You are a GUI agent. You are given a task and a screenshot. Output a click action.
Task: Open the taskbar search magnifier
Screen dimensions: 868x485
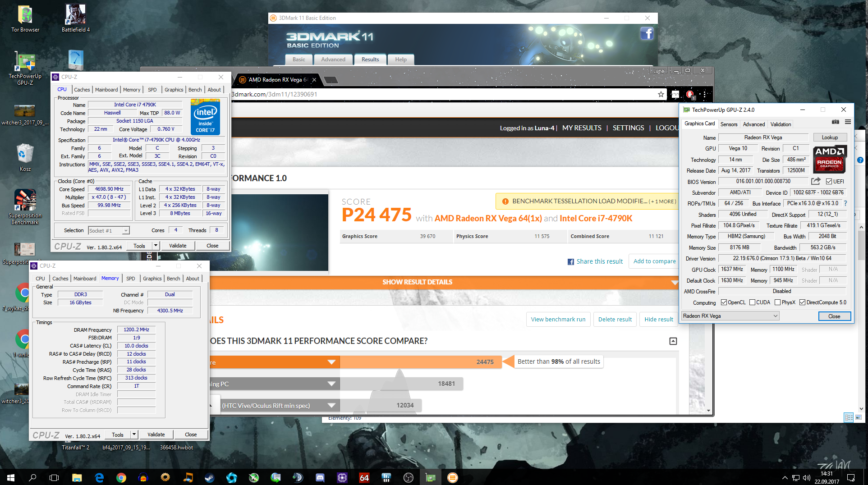[32, 477]
